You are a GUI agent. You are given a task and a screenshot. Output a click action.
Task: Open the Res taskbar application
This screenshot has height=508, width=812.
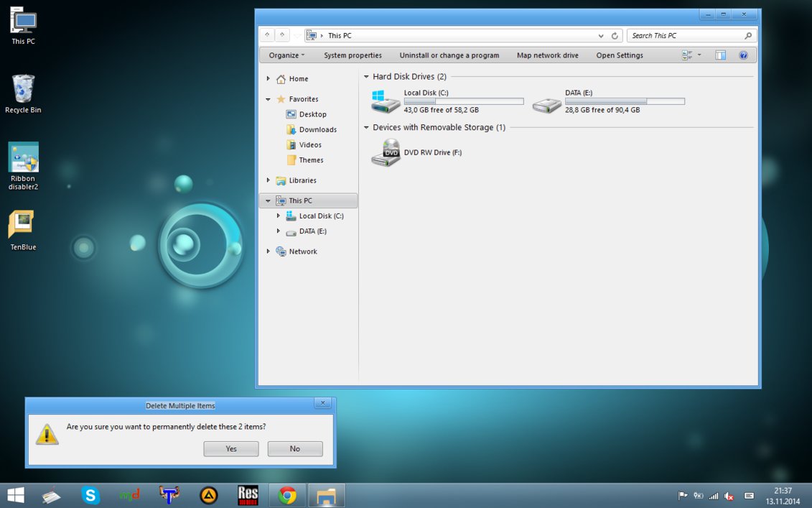click(248, 496)
